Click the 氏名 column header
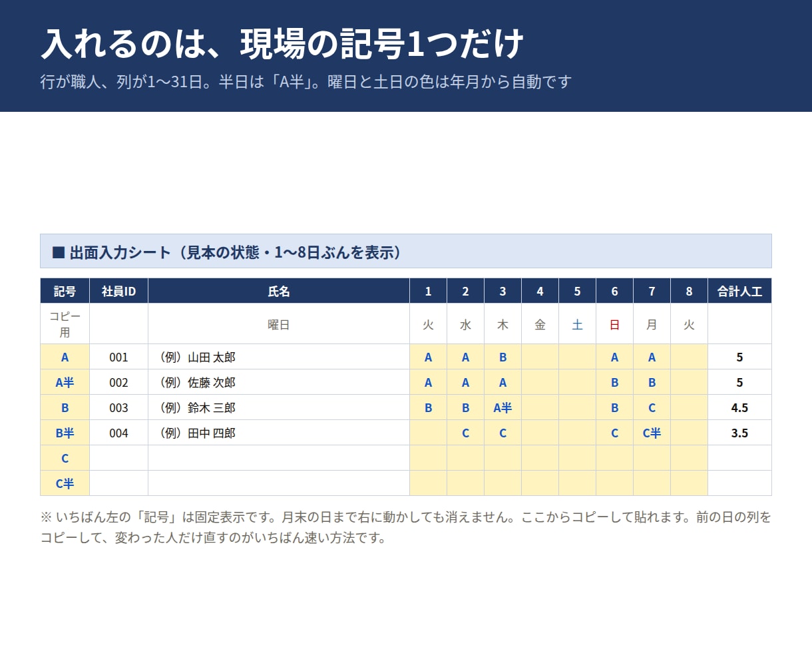This screenshot has height=671, width=812. [x=279, y=291]
